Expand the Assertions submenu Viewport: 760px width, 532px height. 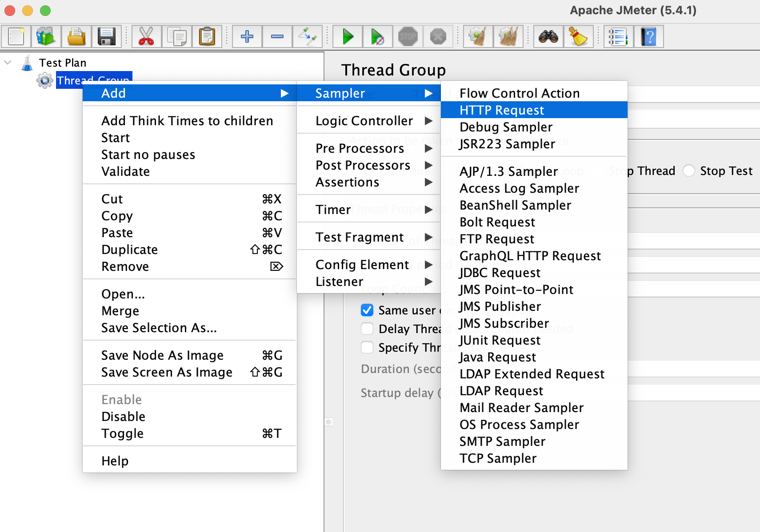[x=368, y=182]
